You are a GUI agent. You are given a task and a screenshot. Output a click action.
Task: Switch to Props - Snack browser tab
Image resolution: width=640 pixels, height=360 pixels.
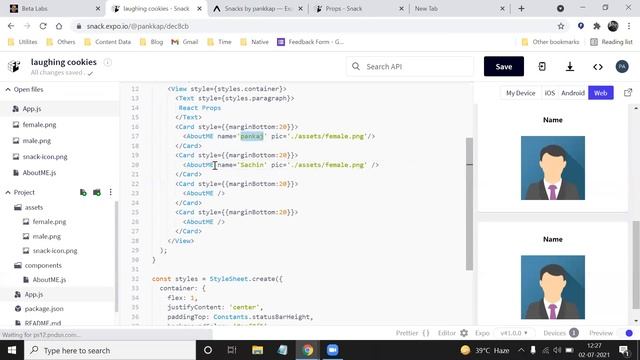pos(359,9)
